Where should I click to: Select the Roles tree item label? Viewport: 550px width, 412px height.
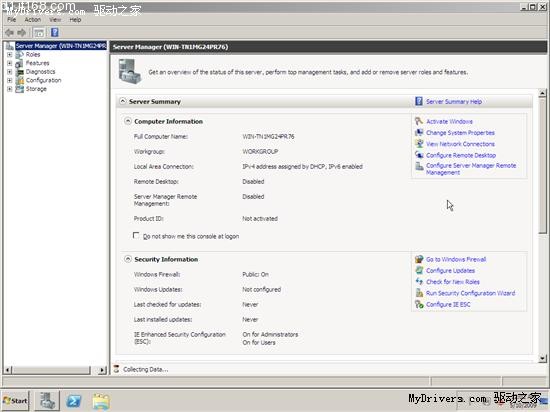click(x=33, y=55)
